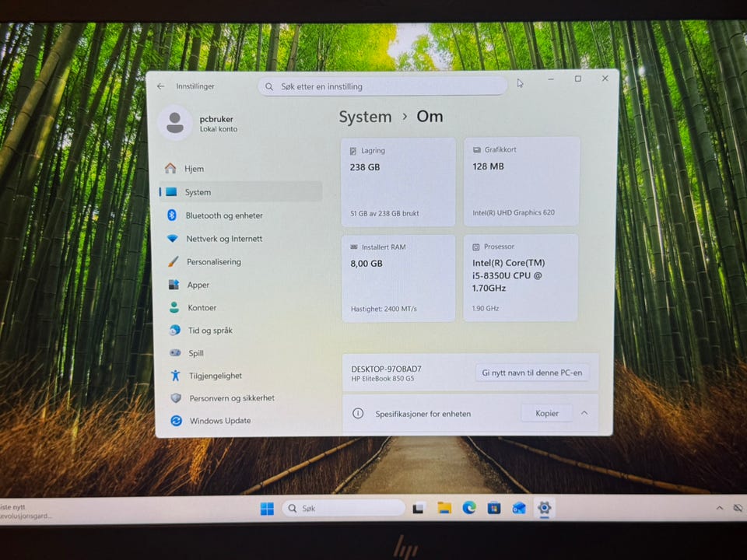Select System in the sidebar
This screenshot has width=747, height=560.
point(240,192)
